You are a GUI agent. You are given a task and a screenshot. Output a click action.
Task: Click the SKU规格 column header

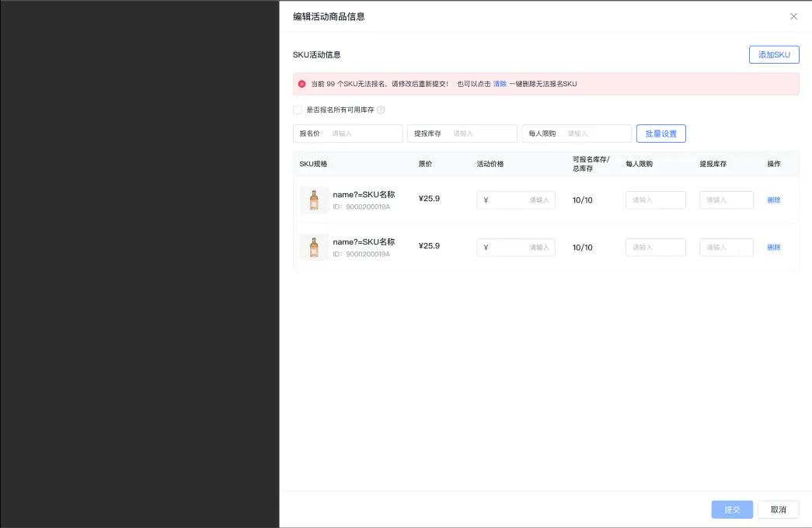pyautogui.click(x=313, y=164)
